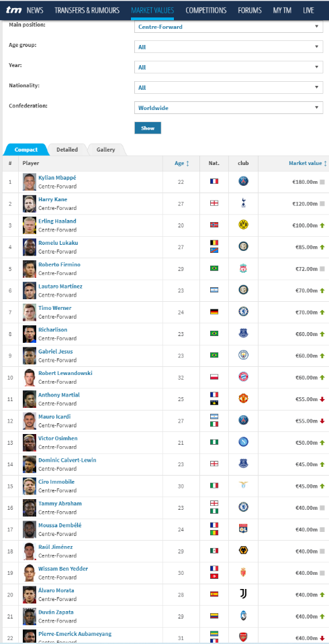
Task: Open Victor Osimhen's player profile link
Action: [58, 438]
